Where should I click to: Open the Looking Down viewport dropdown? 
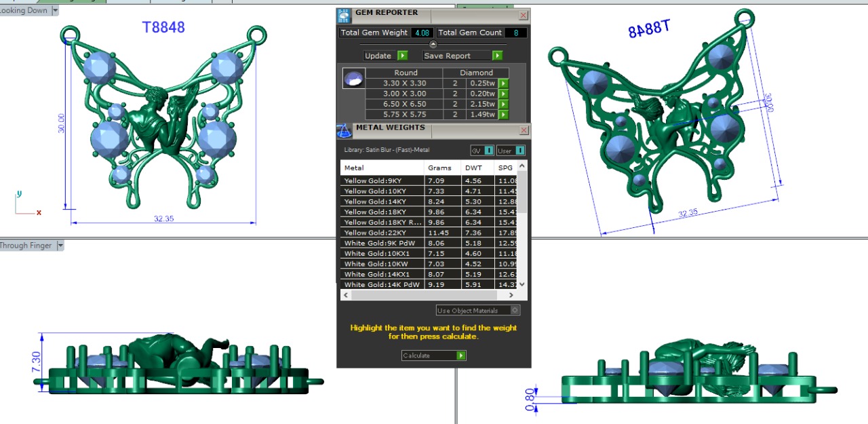[55, 10]
